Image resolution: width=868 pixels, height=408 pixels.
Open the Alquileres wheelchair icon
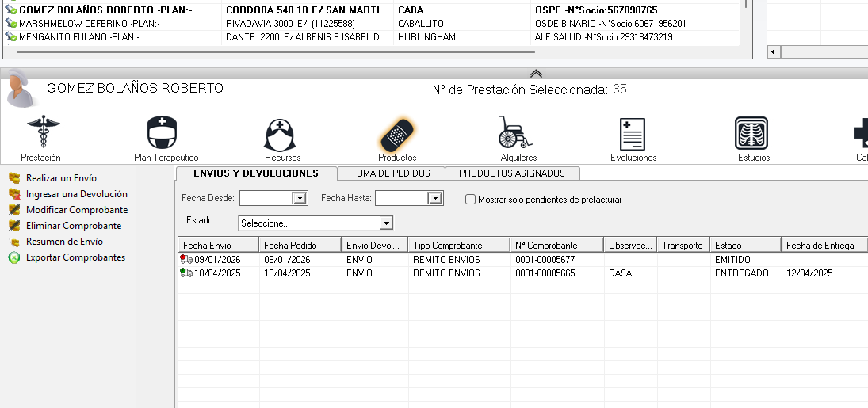point(517,132)
